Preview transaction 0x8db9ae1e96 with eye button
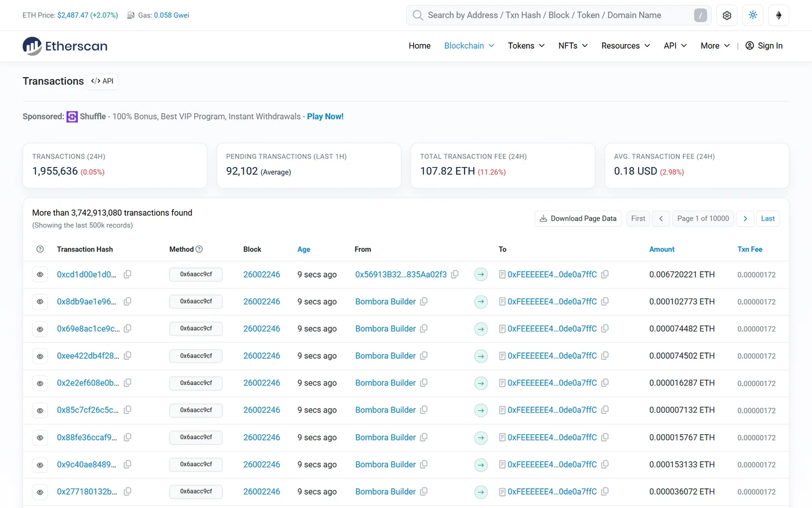 click(x=40, y=302)
